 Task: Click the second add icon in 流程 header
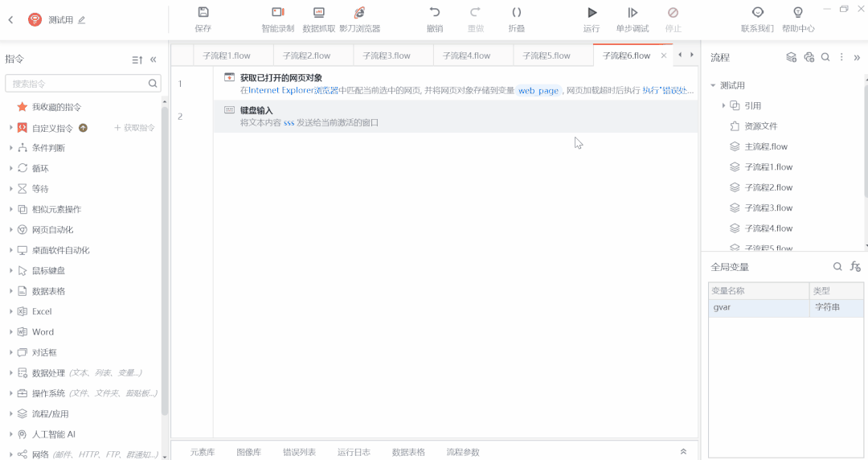[x=809, y=57]
